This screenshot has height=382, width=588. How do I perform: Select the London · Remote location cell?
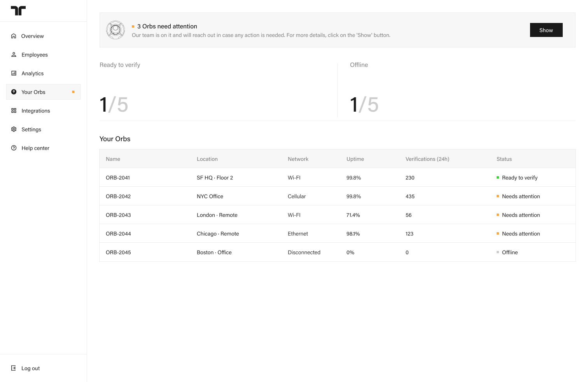(217, 215)
